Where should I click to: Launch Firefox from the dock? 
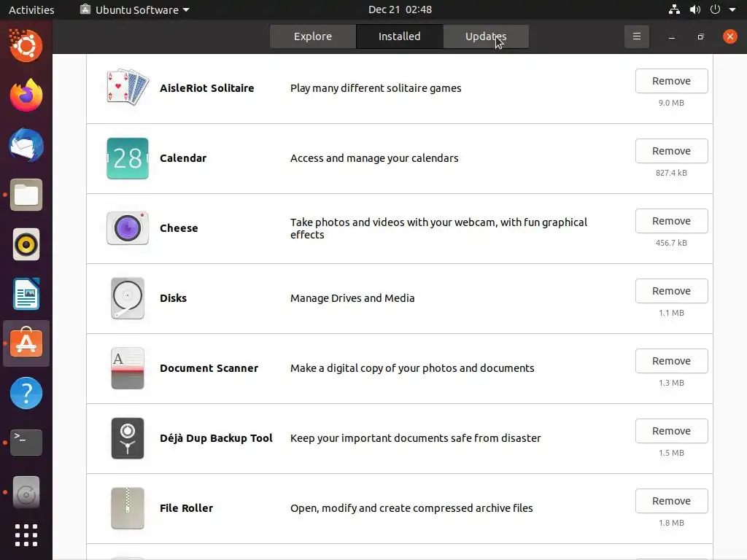(26, 95)
